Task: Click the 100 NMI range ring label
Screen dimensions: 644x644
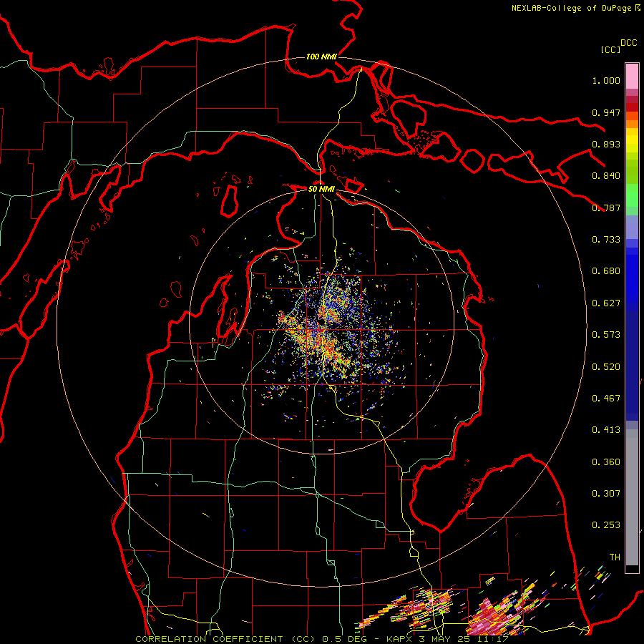Action: tap(321, 57)
